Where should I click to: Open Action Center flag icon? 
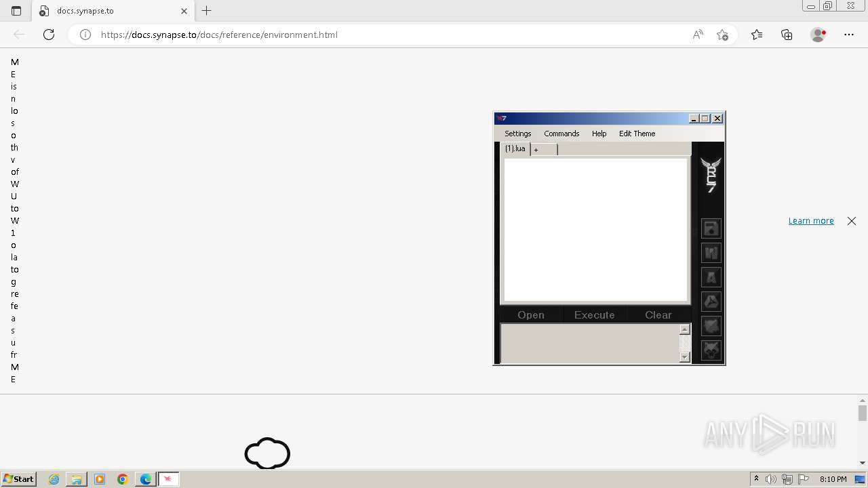pos(804,479)
